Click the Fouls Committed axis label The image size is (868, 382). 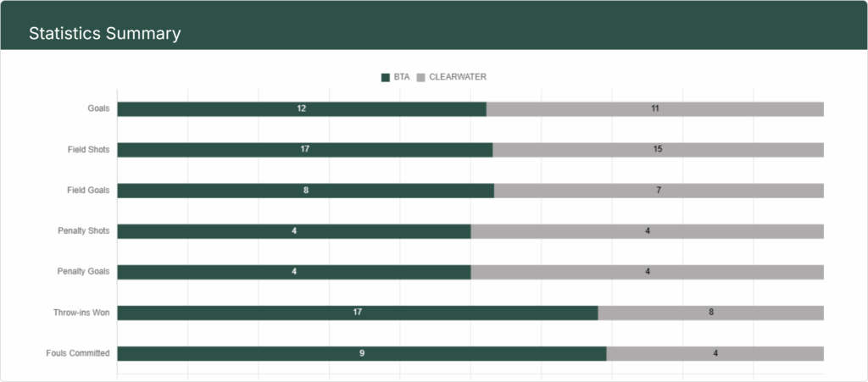78,353
